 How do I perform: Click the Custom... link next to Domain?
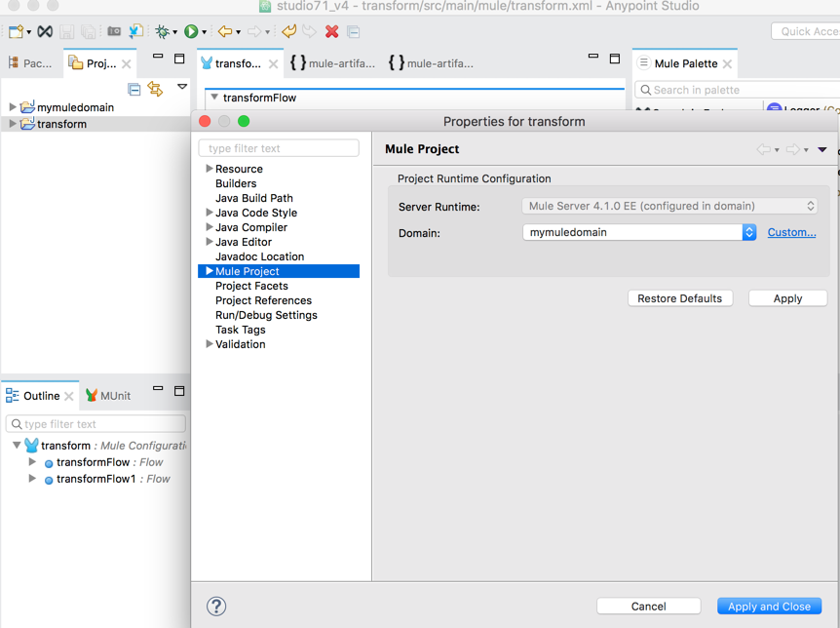click(792, 232)
